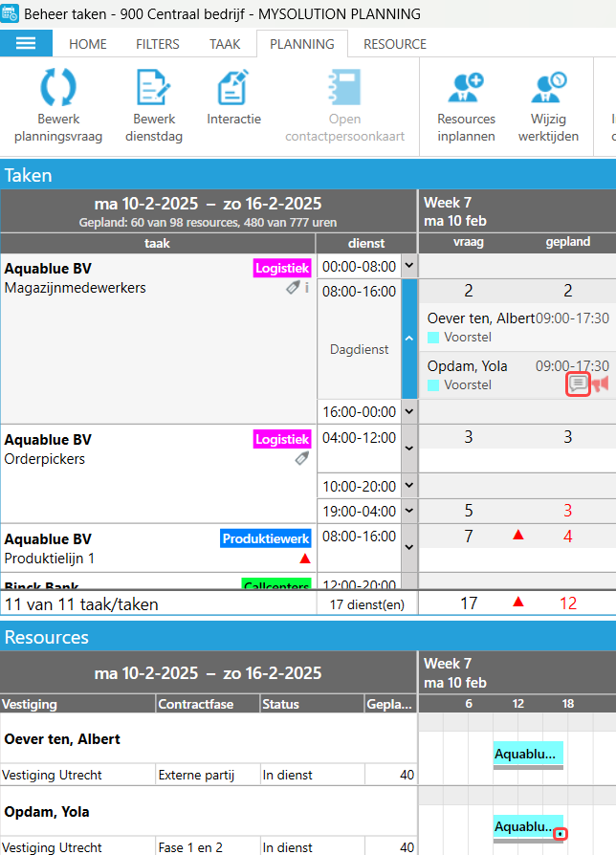Expand the 04:00-12:00 Orderpickers shift

[409, 448]
